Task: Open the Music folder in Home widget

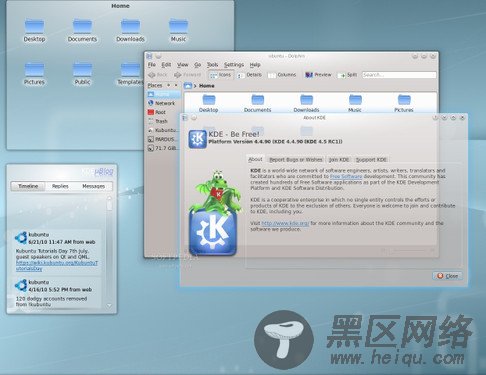Action: [x=178, y=30]
